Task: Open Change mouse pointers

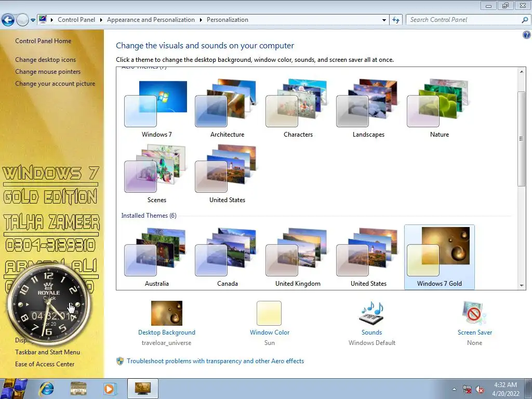Action: click(x=48, y=72)
